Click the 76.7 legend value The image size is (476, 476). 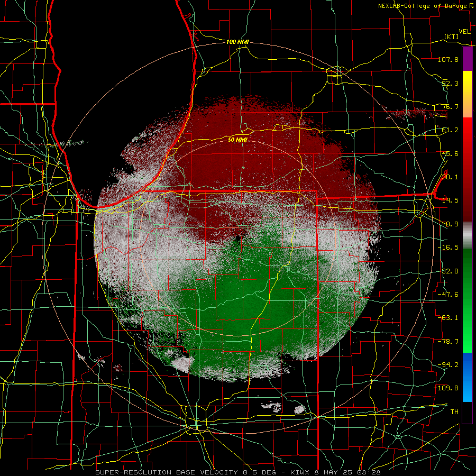tap(450, 106)
